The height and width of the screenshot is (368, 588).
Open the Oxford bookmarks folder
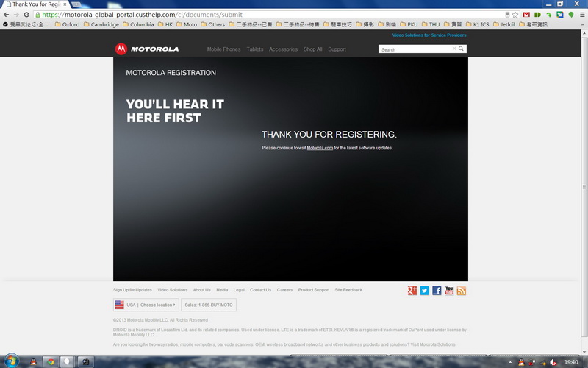pyautogui.click(x=67, y=24)
